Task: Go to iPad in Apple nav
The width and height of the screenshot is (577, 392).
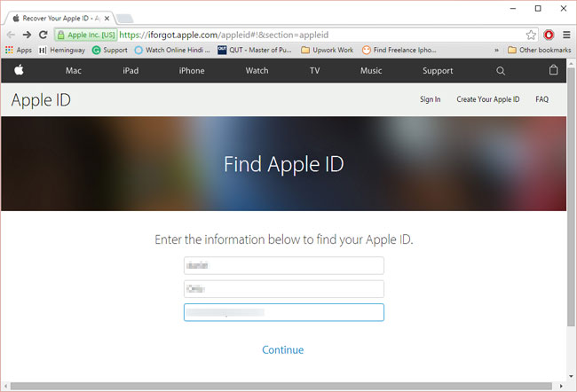Action: click(x=130, y=71)
